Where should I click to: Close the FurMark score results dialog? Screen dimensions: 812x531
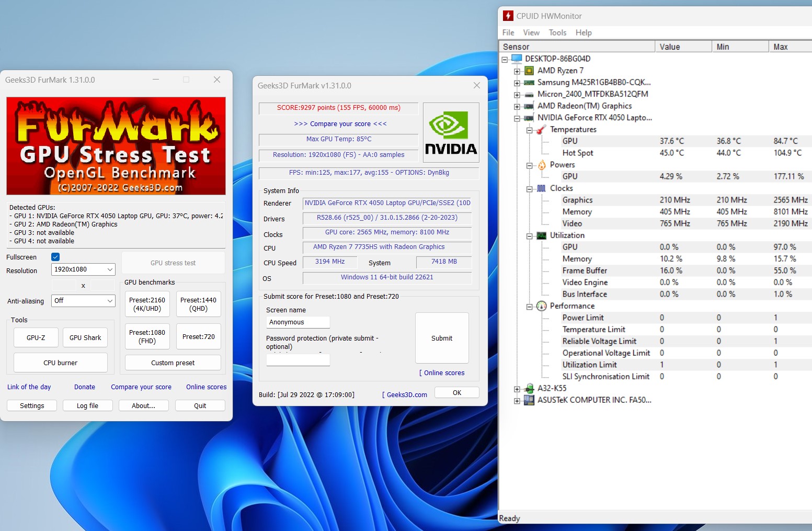[476, 85]
